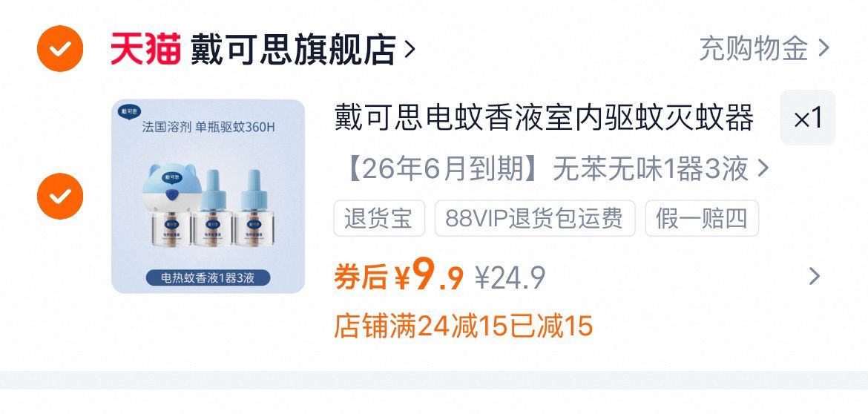The image size is (868, 414).
Task: Tap the 假一赔四 guarantee tag
Action: click(x=702, y=219)
